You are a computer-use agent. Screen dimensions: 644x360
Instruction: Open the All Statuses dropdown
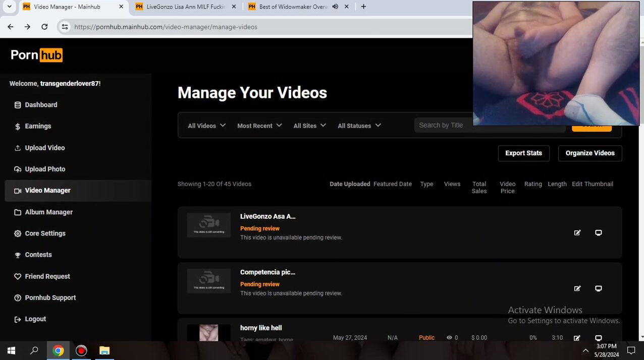point(359,126)
